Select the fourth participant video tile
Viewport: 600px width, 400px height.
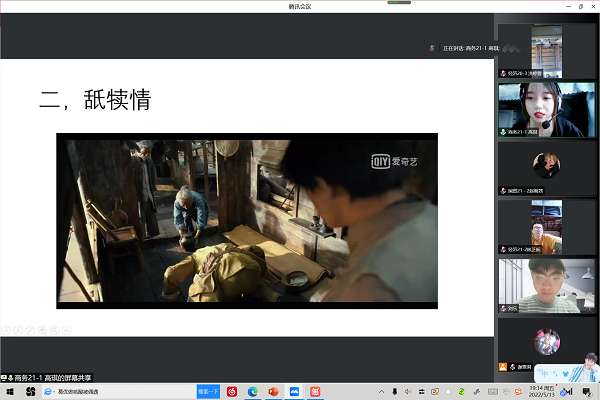pyautogui.click(x=546, y=225)
